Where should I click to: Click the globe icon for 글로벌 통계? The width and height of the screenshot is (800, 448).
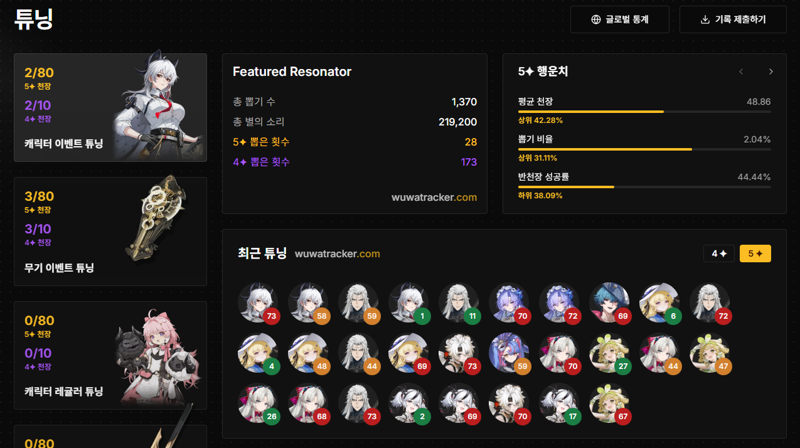point(595,19)
